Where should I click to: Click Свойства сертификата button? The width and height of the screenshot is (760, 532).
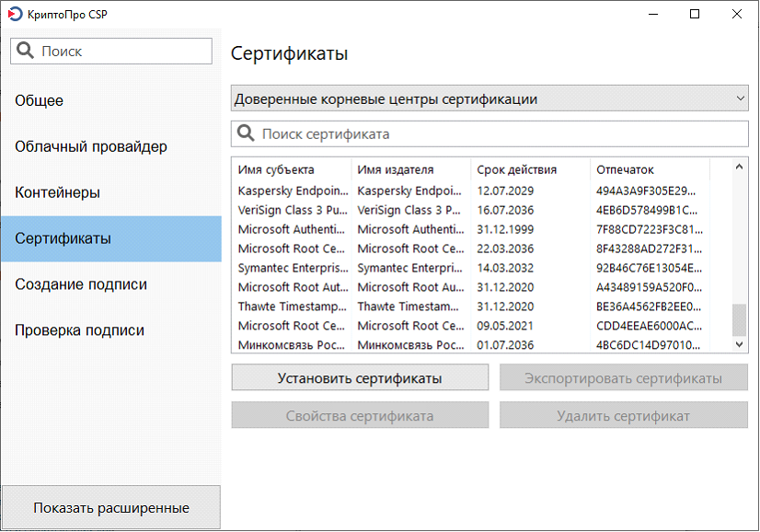360,415
